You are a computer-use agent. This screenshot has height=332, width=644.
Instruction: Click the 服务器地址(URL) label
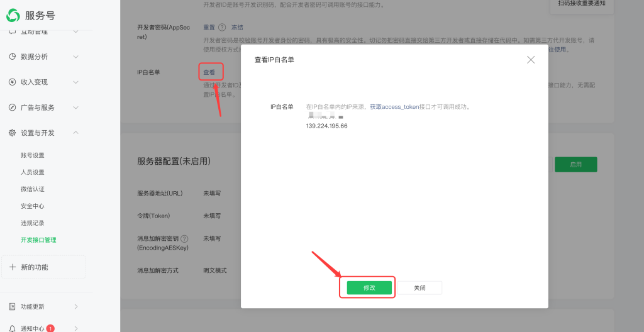click(160, 193)
